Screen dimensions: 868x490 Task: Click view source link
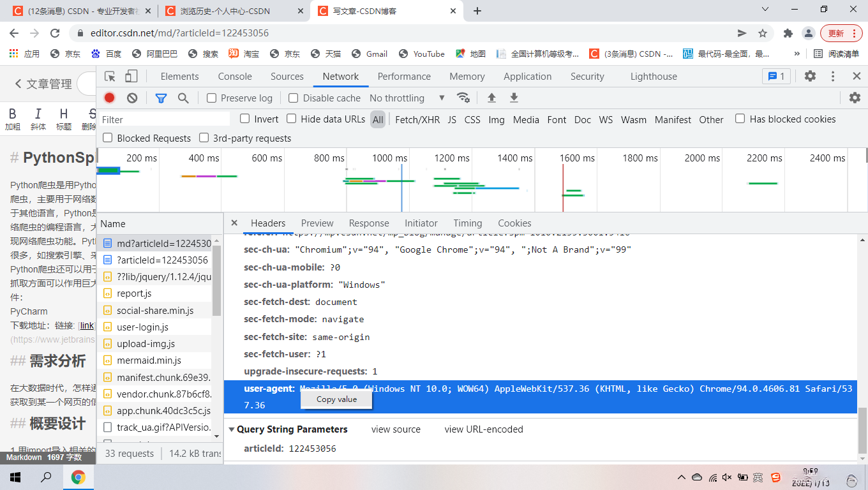tap(396, 429)
